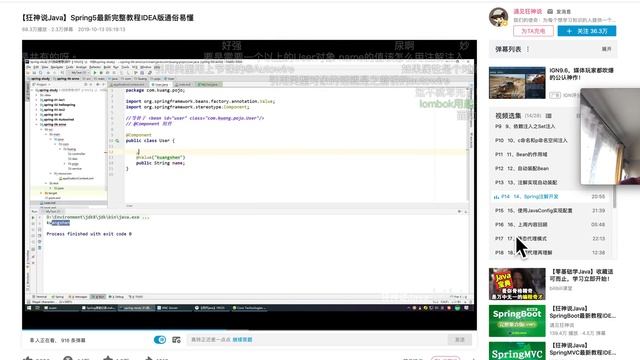Open the Window menu in IDEA
Image resolution: width=640 pixels, height=360 pixels.
[x=146, y=67]
